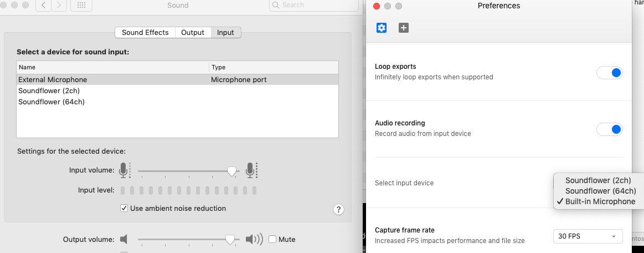Click the Microphone port type cell
Image resolution: width=644 pixels, height=253 pixels.
[x=239, y=79]
